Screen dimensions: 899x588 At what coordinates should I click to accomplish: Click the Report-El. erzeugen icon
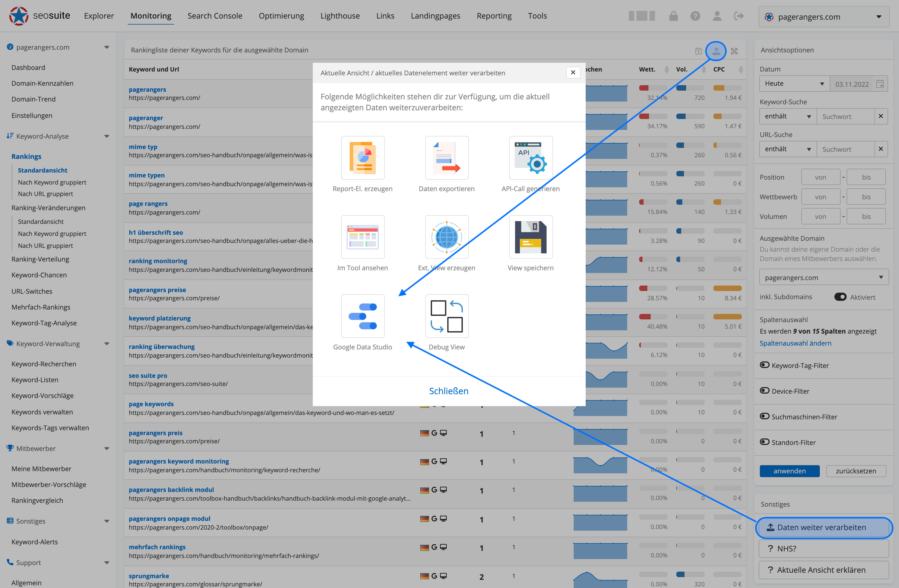(x=363, y=158)
